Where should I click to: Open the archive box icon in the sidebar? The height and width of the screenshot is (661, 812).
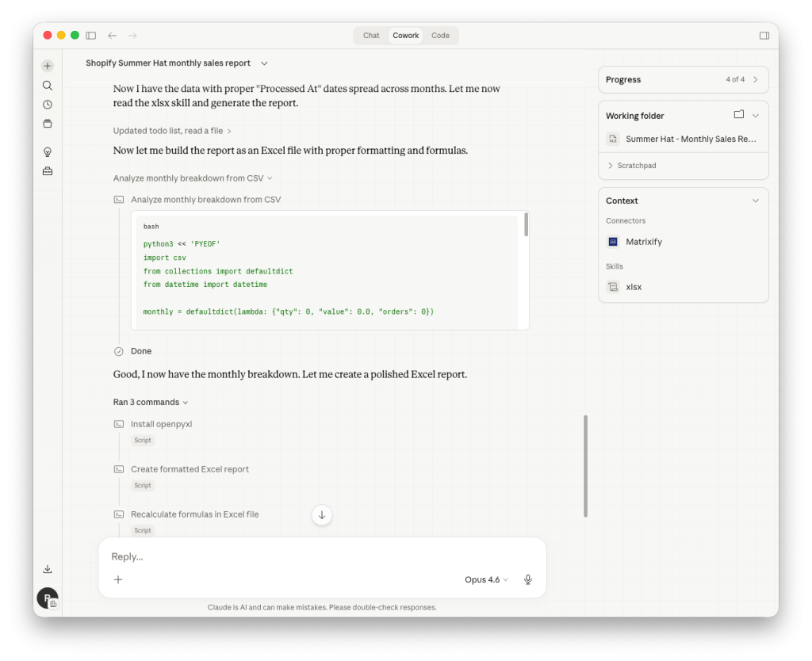tap(47, 123)
